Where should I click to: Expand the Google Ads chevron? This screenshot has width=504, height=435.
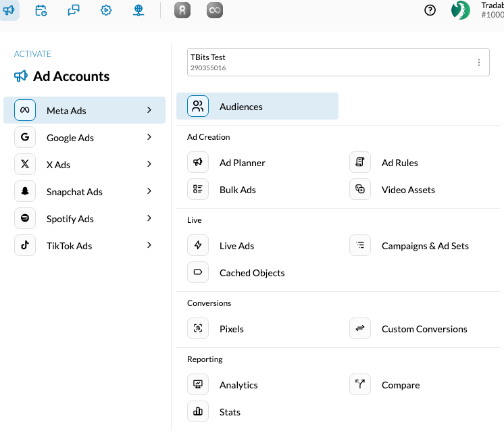pos(149,138)
